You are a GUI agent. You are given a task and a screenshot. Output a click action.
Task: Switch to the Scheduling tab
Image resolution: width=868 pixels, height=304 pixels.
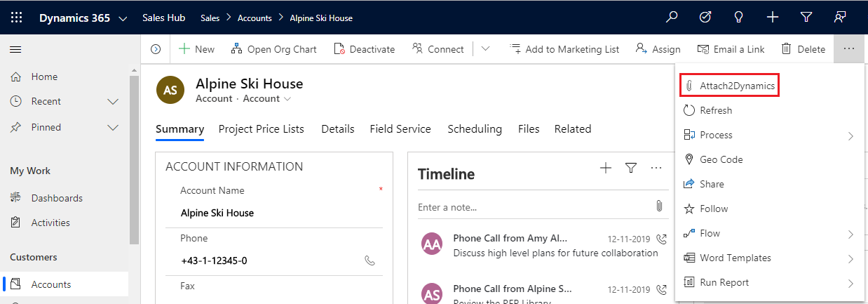(475, 129)
